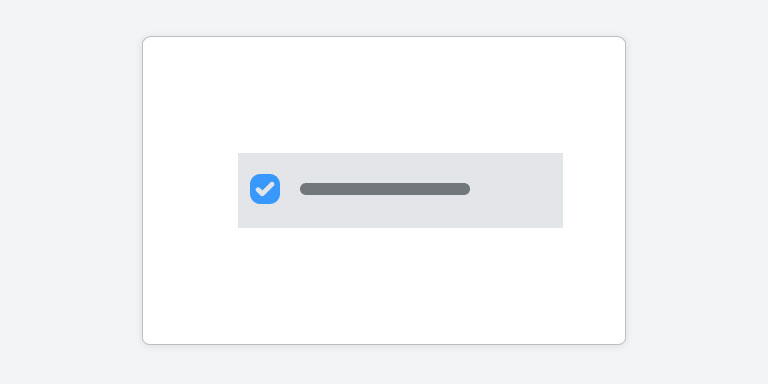Click empty area right of gray label bar
This screenshot has height=384, width=768.
tap(516, 190)
